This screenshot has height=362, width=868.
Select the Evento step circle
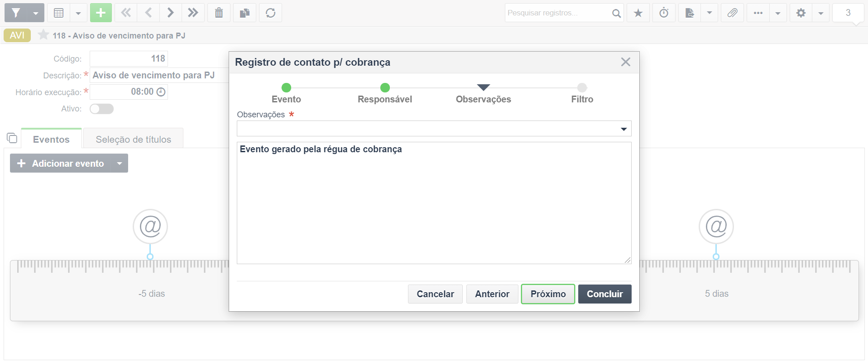pos(286,87)
